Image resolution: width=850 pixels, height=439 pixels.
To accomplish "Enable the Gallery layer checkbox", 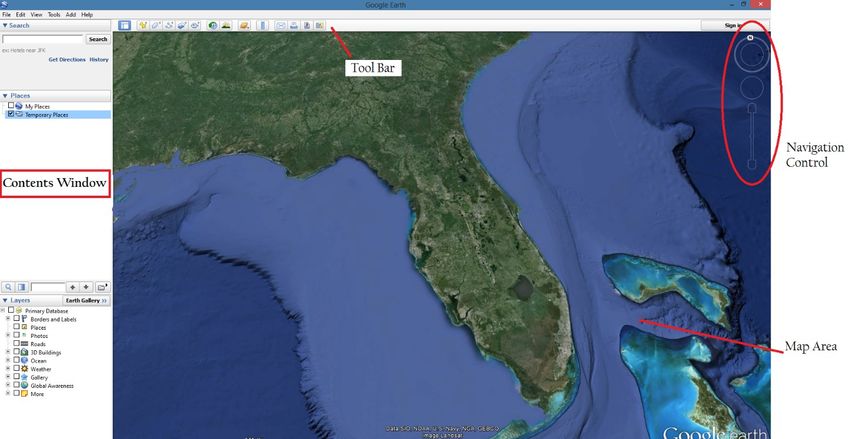I will click(x=16, y=377).
